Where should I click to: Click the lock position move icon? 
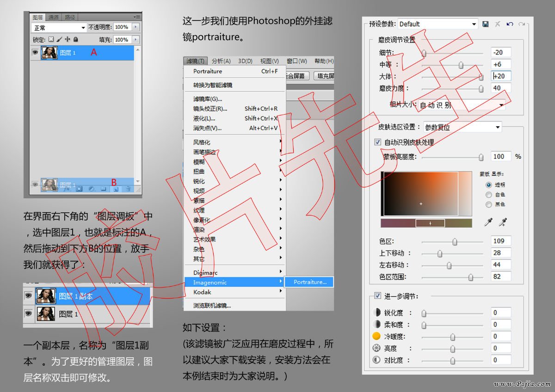click(67, 40)
